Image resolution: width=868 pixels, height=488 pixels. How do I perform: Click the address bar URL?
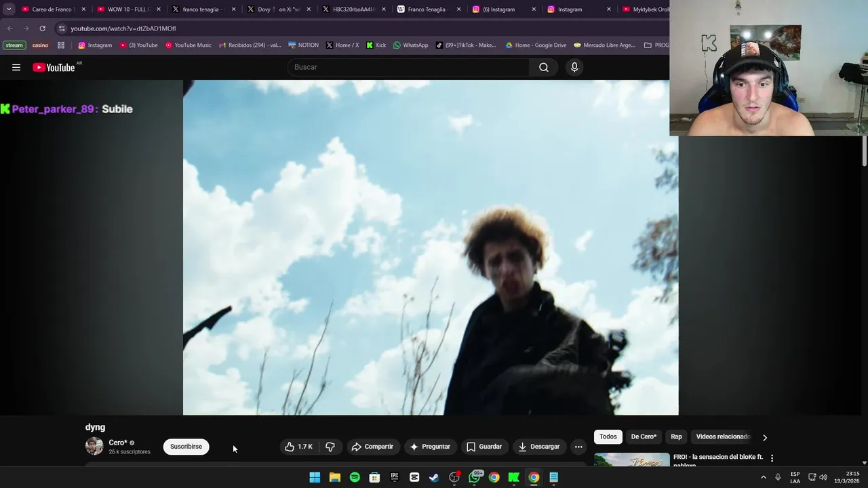pyautogui.click(x=123, y=28)
